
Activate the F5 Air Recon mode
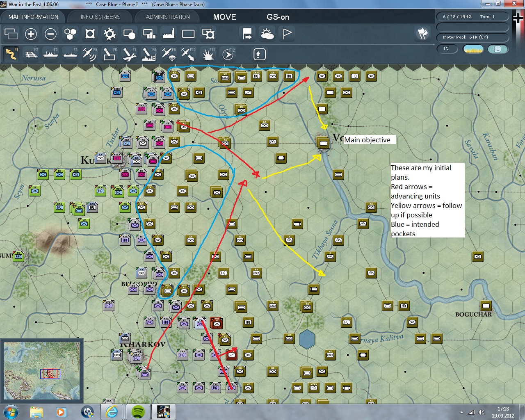(x=90, y=54)
